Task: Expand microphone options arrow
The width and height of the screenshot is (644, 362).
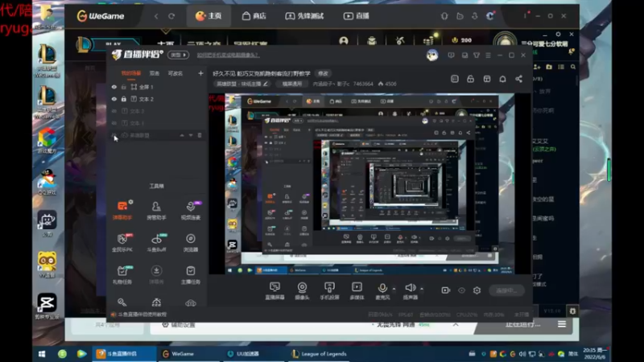Action: [394, 289]
